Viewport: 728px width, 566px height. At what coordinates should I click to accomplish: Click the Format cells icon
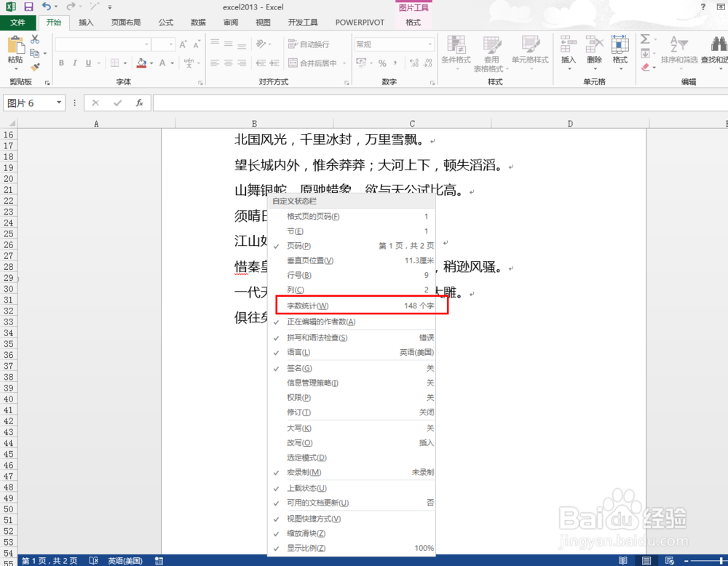point(620,44)
